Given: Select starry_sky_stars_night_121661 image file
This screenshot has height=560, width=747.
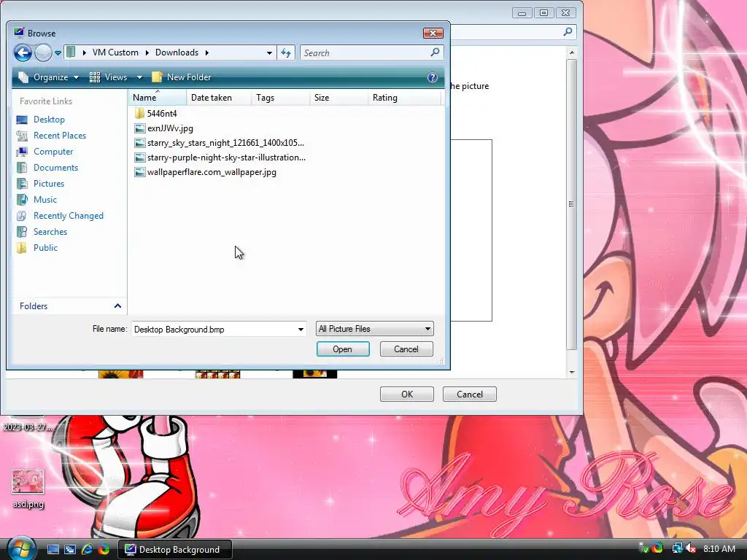Looking at the screenshot, I should [x=219, y=143].
